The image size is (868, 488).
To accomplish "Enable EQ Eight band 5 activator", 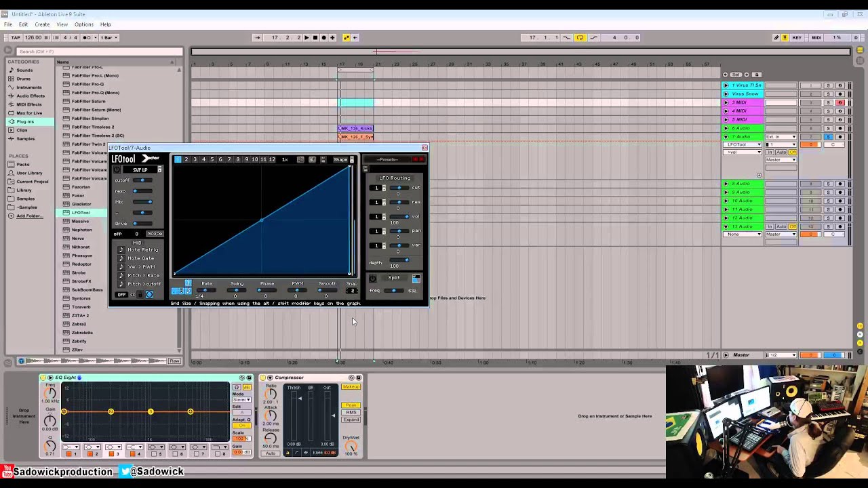I will [x=154, y=453].
